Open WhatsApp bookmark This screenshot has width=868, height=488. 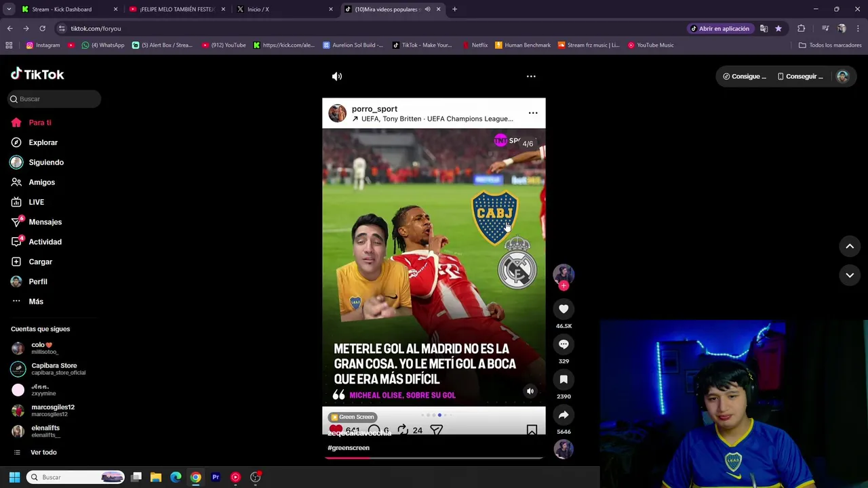coord(102,45)
